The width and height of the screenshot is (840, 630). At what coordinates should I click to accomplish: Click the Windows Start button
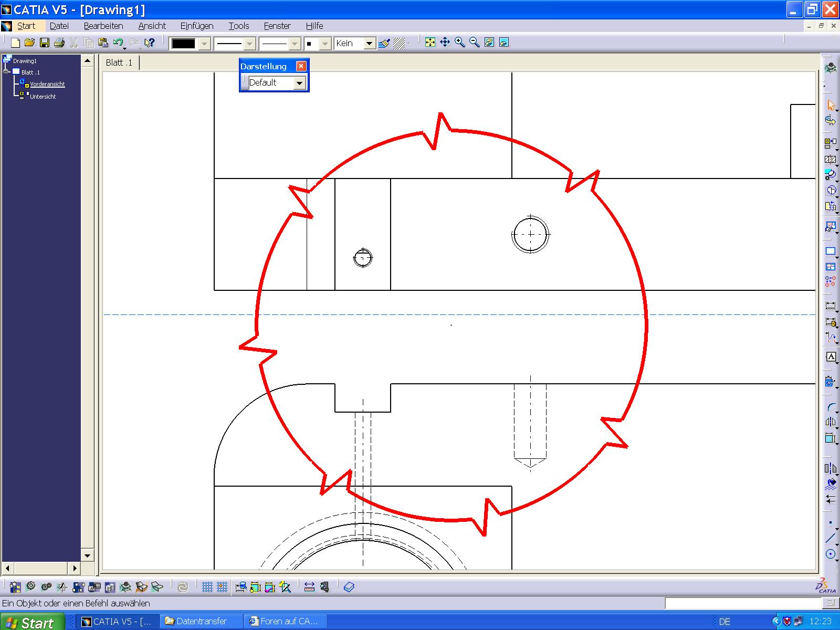pos(31,622)
